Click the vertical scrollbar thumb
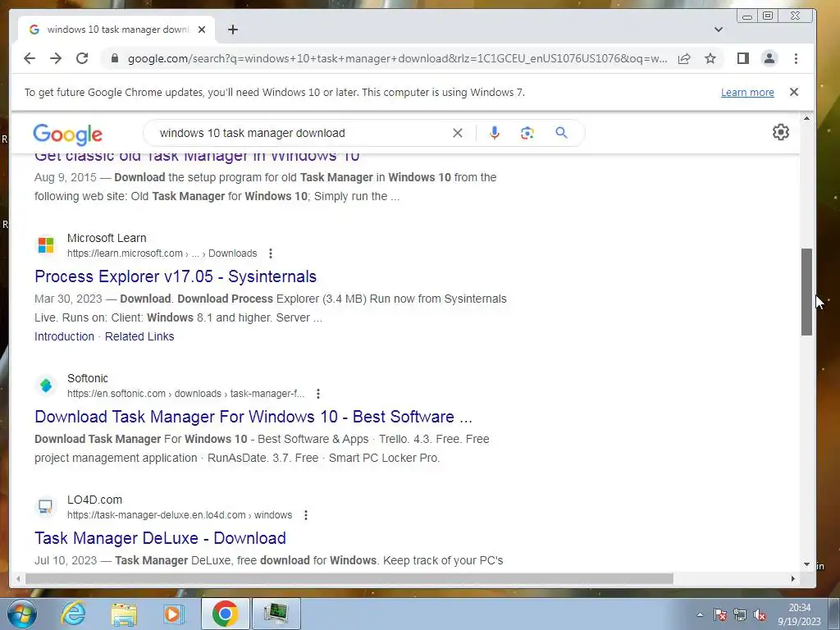Screen dimensions: 840x630 807,292
